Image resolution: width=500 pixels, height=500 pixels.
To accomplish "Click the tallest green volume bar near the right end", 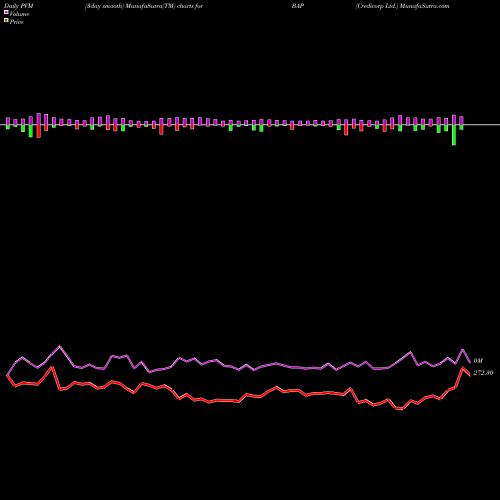I will click(454, 135).
